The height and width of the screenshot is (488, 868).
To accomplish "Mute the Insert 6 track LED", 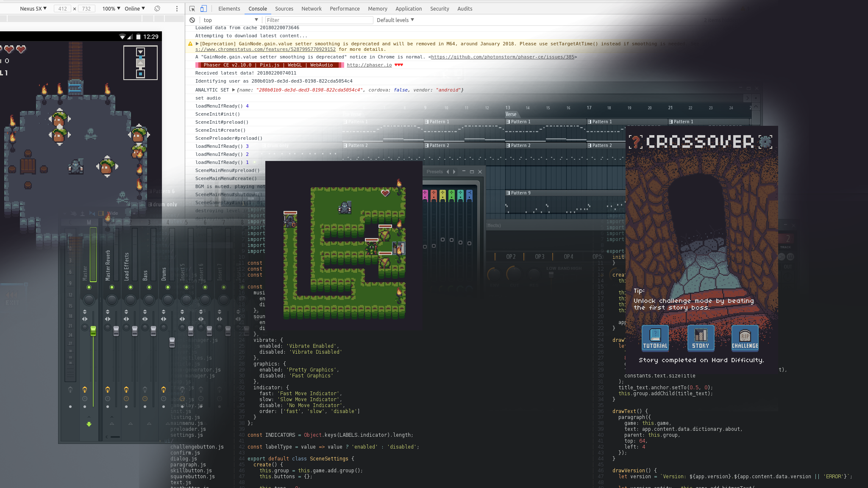I will 205,287.
